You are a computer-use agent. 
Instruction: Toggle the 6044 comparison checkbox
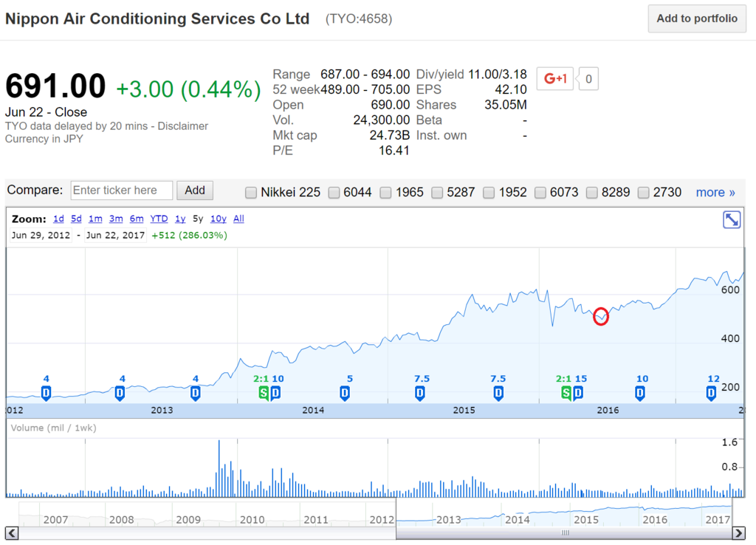click(334, 193)
